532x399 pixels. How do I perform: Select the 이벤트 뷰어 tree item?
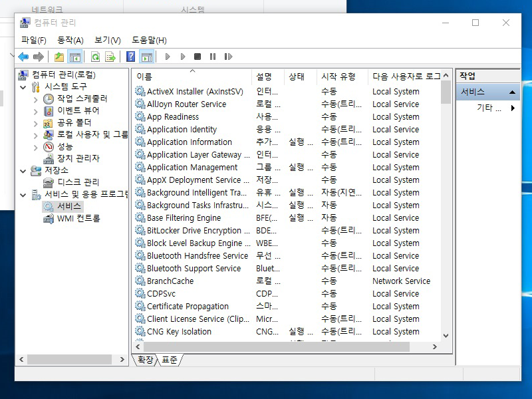point(78,110)
